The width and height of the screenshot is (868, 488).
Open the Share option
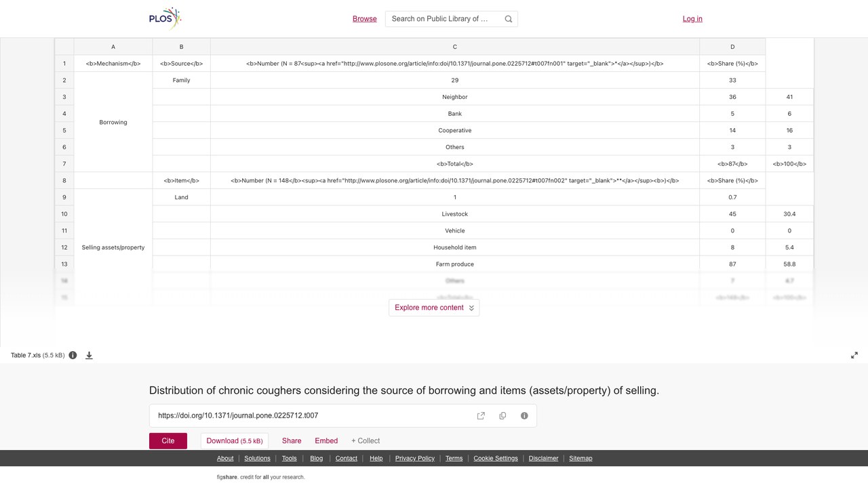[292, 441]
